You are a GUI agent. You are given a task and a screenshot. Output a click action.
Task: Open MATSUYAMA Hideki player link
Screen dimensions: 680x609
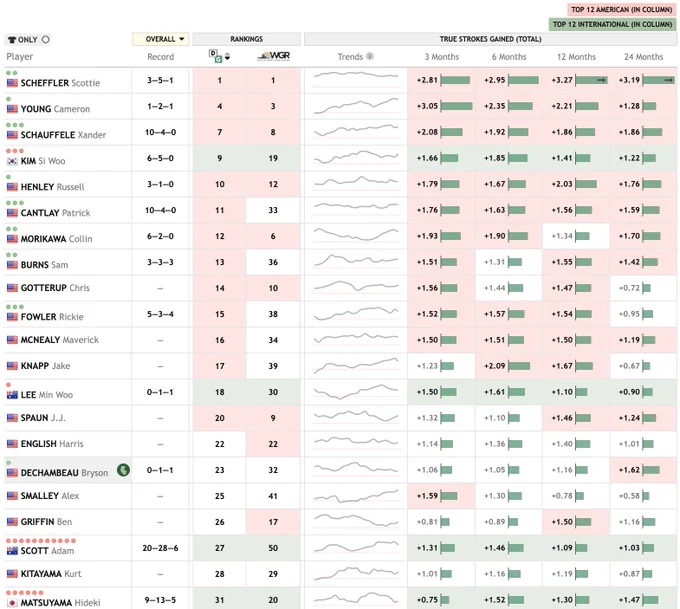(x=60, y=602)
